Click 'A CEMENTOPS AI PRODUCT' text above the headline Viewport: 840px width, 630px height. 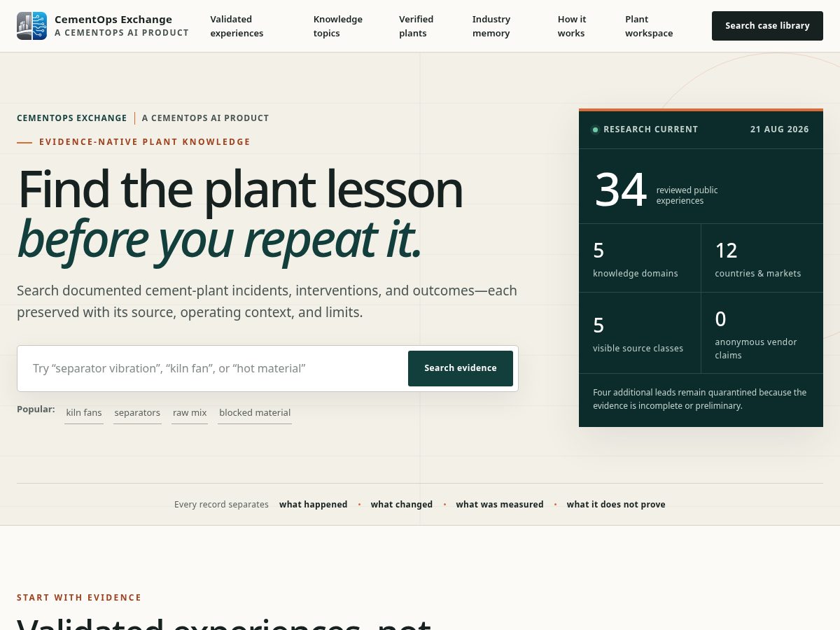[205, 118]
